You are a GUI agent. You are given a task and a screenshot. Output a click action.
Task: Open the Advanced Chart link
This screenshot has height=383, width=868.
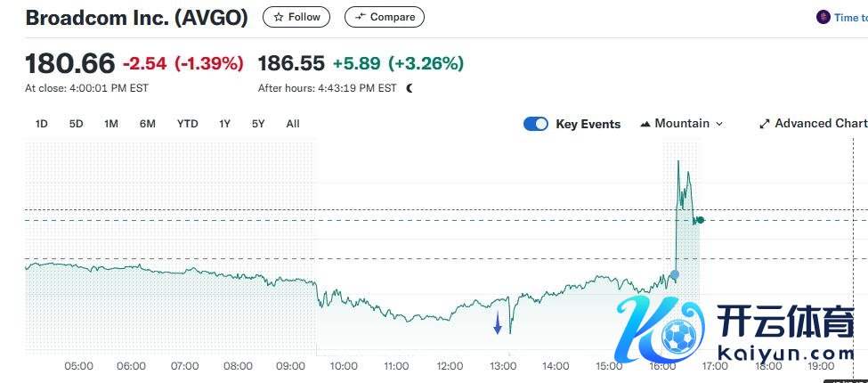(x=819, y=124)
